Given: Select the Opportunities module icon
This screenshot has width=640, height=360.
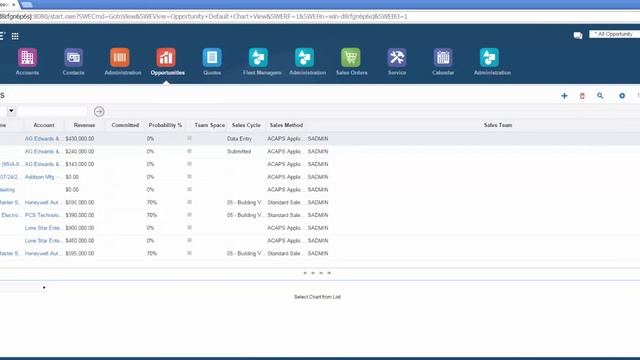Looking at the screenshot, I should tap(166, 58).
